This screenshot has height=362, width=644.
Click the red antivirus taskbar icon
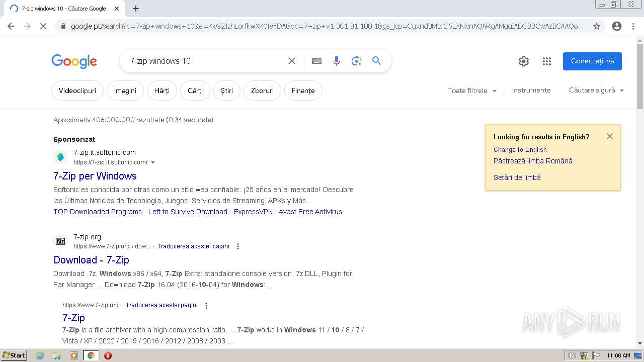pyautogui.click(x=108, y=355)
